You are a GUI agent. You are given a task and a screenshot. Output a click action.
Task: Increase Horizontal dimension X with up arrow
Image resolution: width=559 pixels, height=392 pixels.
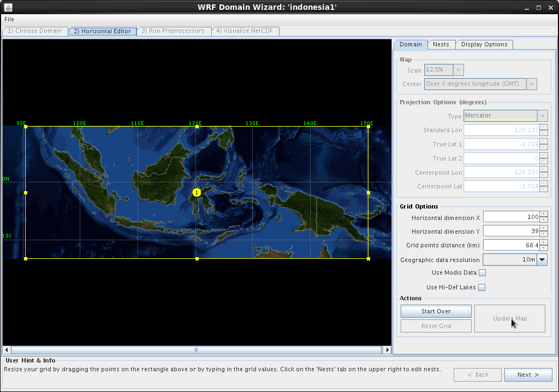[543, 214]
